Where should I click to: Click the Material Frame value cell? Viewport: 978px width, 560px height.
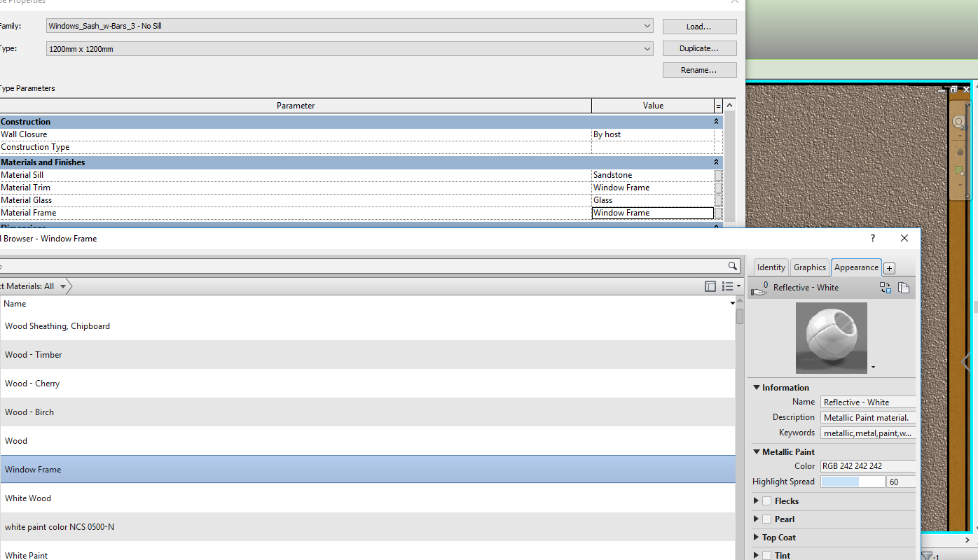click(653, 213)
